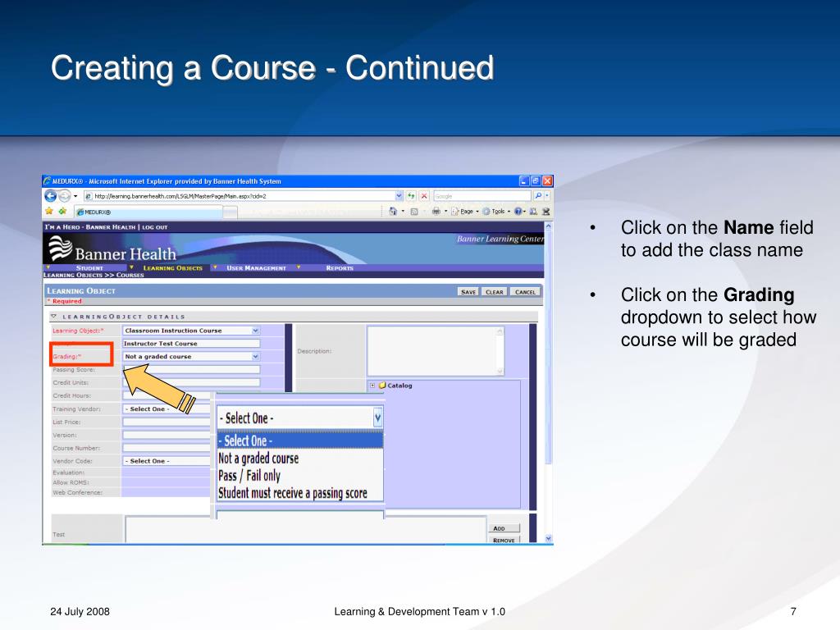Collapse the Learning Object Details section
This screenshot has height=630, width=840.
(x=53, y=317)
